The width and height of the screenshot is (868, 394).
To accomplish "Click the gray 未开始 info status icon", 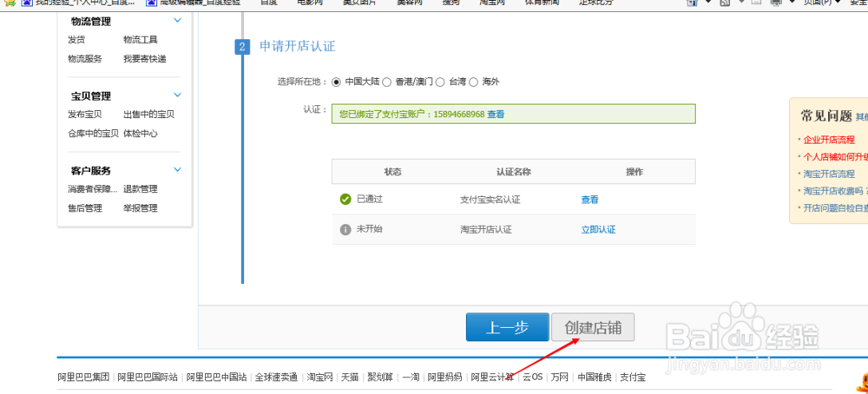I will click(x=345, y=229).
